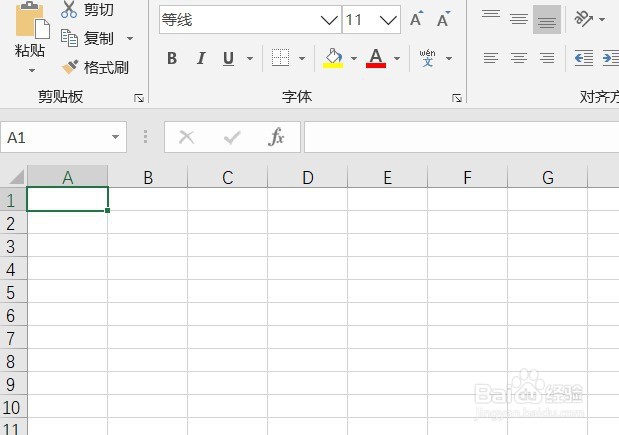
Task: Open the Orientation dropdown arrow
Action: tap(602, 19)
